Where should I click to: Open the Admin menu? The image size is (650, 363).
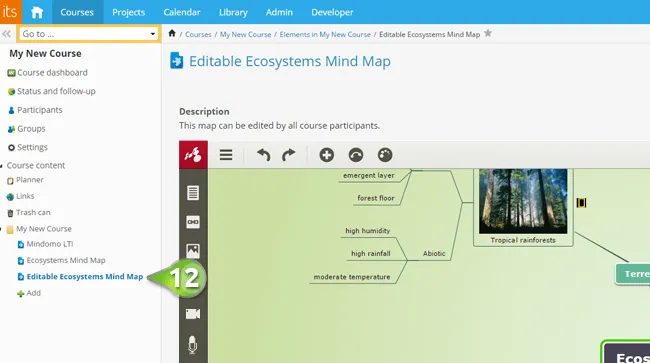(x=279, y=12)
